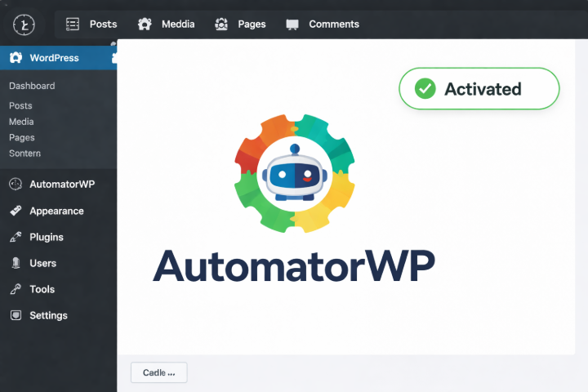Click the Comments icon in top toolbar

tap(292, 24)
